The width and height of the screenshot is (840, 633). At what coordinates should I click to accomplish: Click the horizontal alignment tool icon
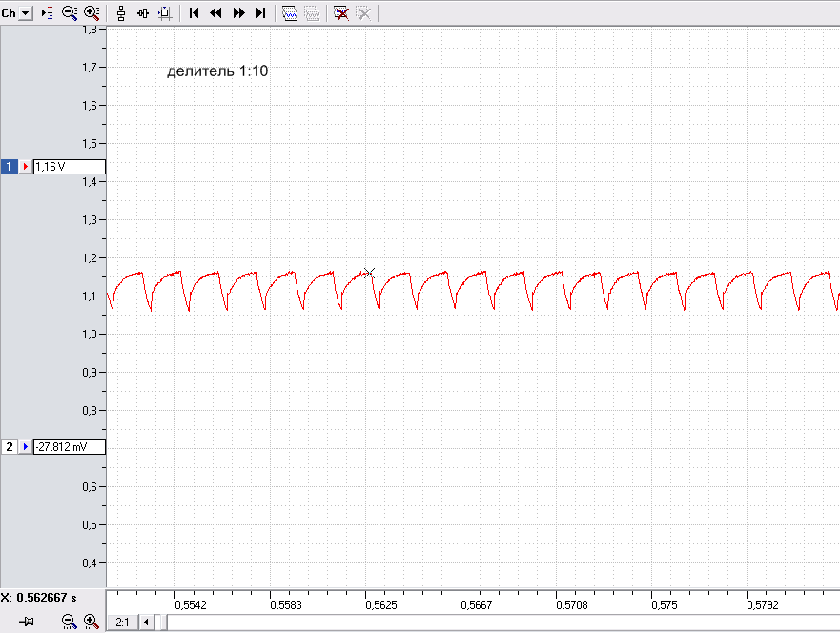tap(143, 12)
